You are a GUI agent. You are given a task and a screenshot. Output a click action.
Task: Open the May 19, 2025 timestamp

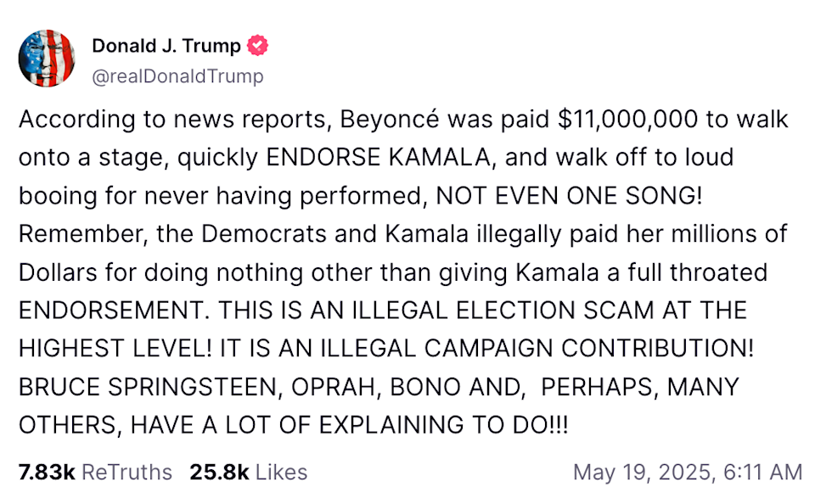pos(688,473)
